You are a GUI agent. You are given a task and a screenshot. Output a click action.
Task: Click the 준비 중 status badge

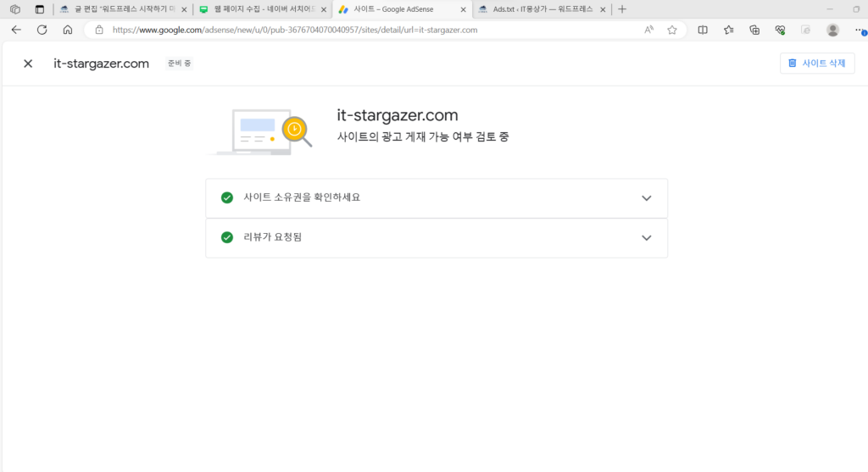pos(179,63)
